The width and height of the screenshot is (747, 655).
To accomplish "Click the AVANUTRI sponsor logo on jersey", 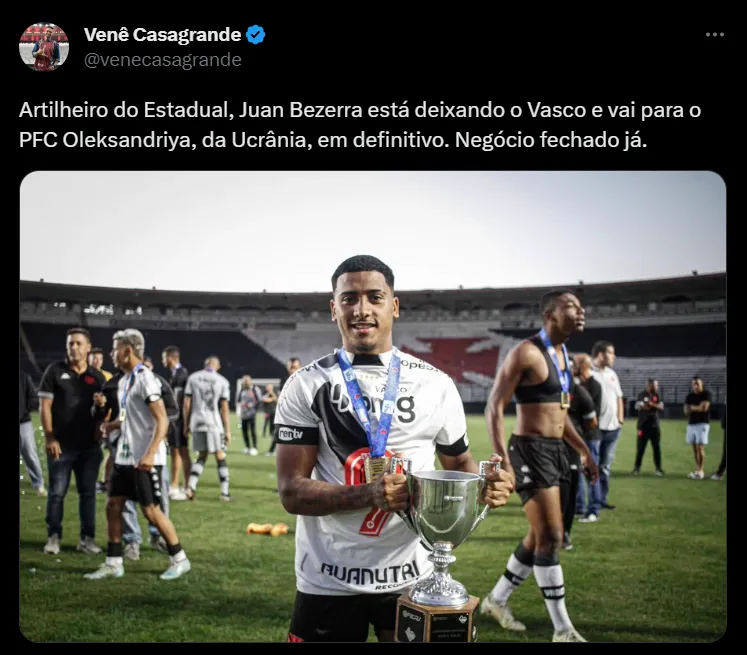I will pos(370,574).
